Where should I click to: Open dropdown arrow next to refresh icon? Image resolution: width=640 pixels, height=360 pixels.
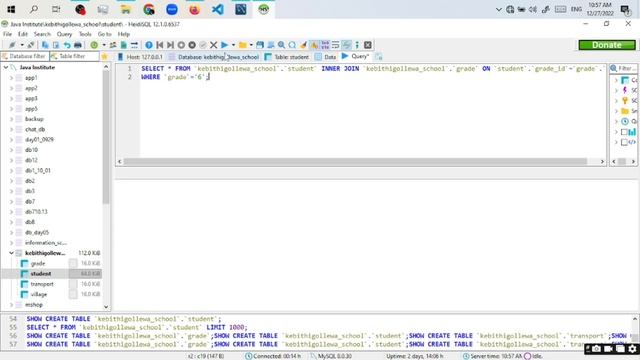click(x=104, y=45)
